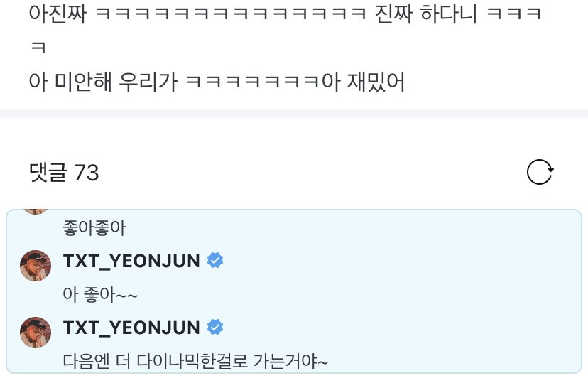Tap the gray divider below the post
This screenshot has height=383, width=588.
coord(294,114)
